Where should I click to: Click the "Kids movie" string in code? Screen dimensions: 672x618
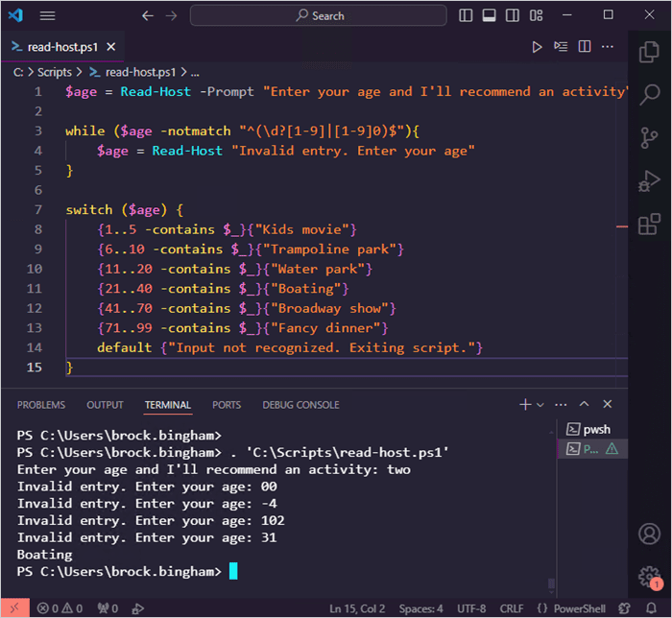(302, 229)
